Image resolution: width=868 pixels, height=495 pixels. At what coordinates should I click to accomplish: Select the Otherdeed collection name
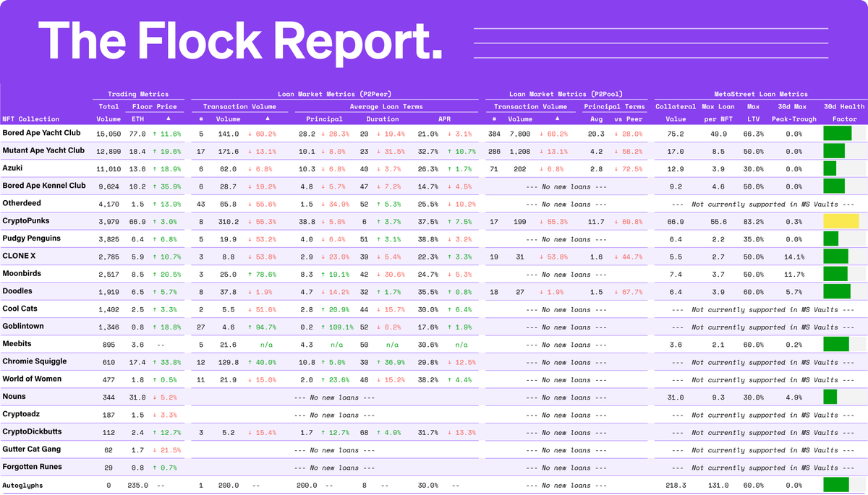[x=22, y=203]
